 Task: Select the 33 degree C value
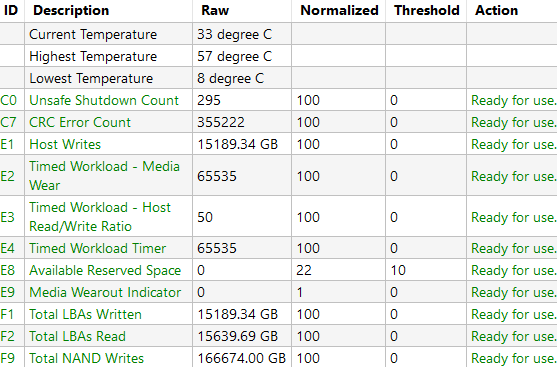coord(234,34)
